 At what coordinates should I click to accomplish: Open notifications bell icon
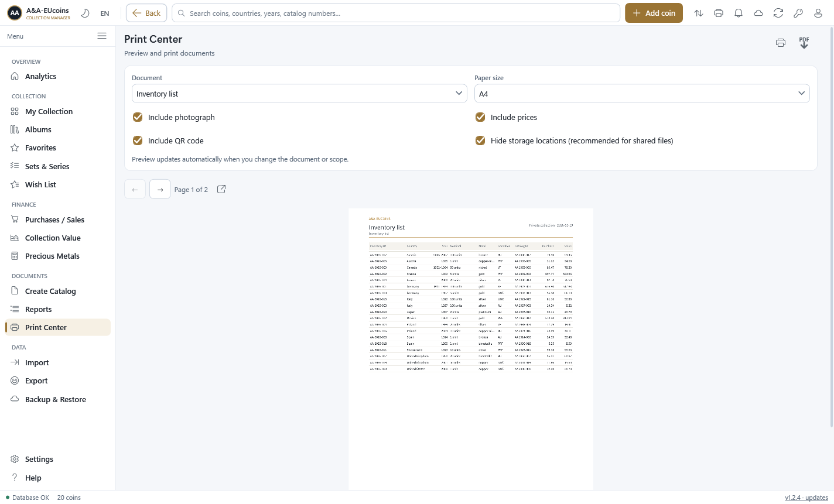coord(739,13)
